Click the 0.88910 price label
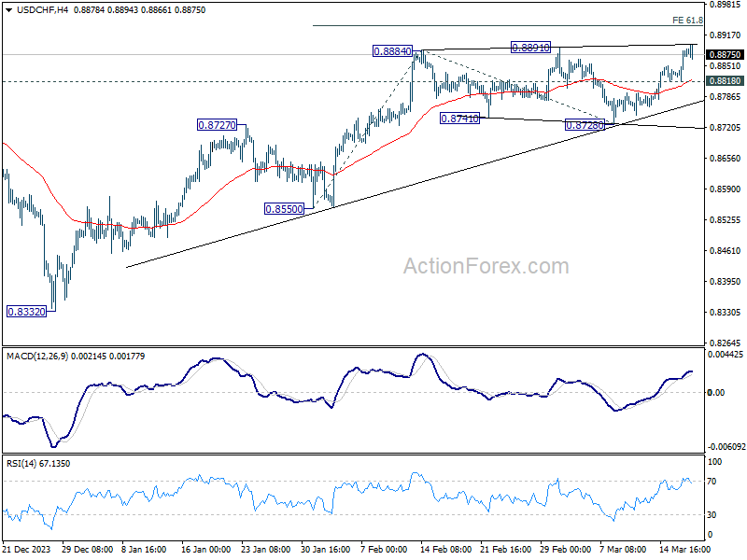This screenshot has height=560, width=747. click(x=530, y=48)
